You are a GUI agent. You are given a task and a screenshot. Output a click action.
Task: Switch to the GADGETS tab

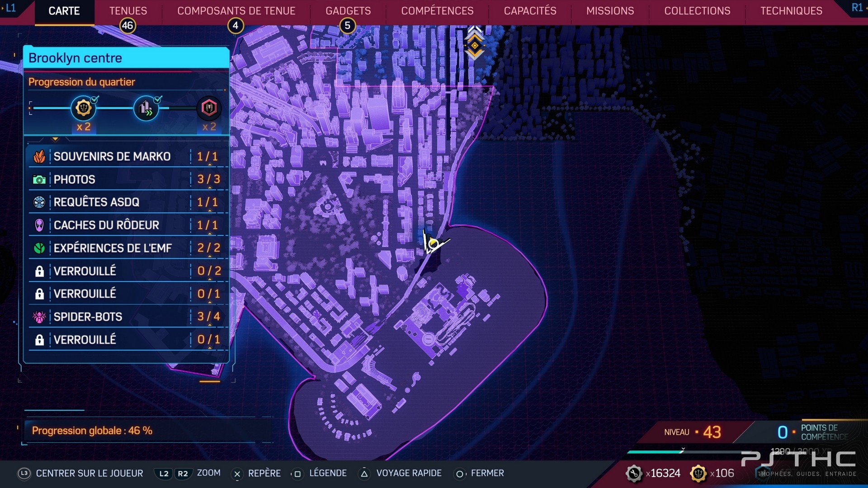click(348, 11)
